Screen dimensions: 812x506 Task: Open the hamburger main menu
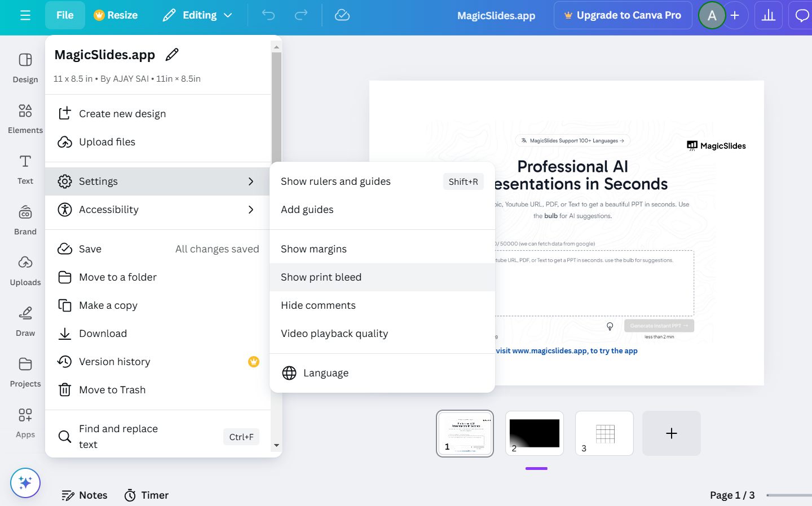coord(25,15)
